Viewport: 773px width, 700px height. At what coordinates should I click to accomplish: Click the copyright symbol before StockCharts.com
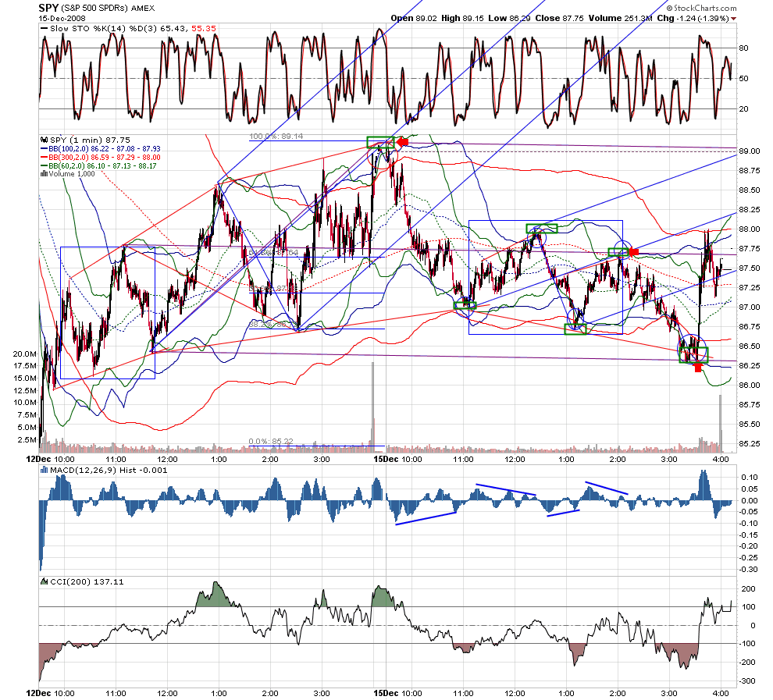669,8
